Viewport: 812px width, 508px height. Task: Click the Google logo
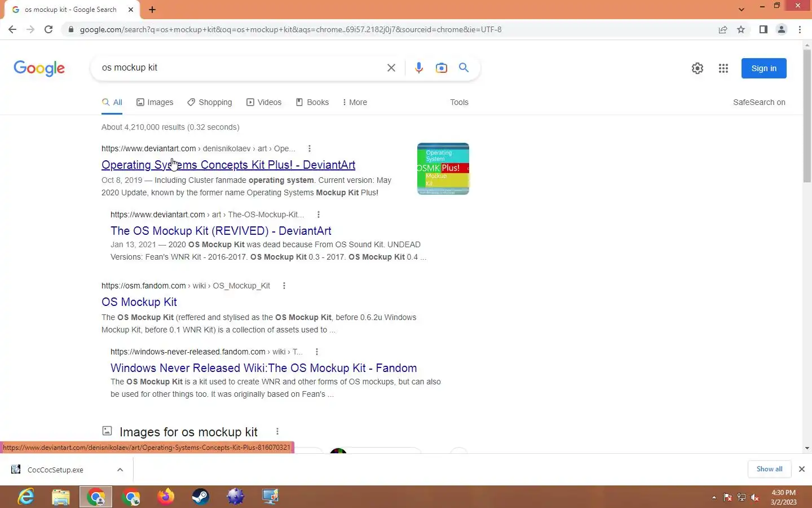39,68
